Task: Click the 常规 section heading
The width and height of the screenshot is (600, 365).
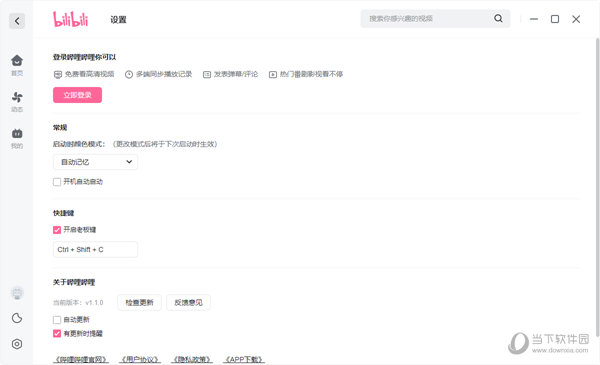Action: [60, 127]
